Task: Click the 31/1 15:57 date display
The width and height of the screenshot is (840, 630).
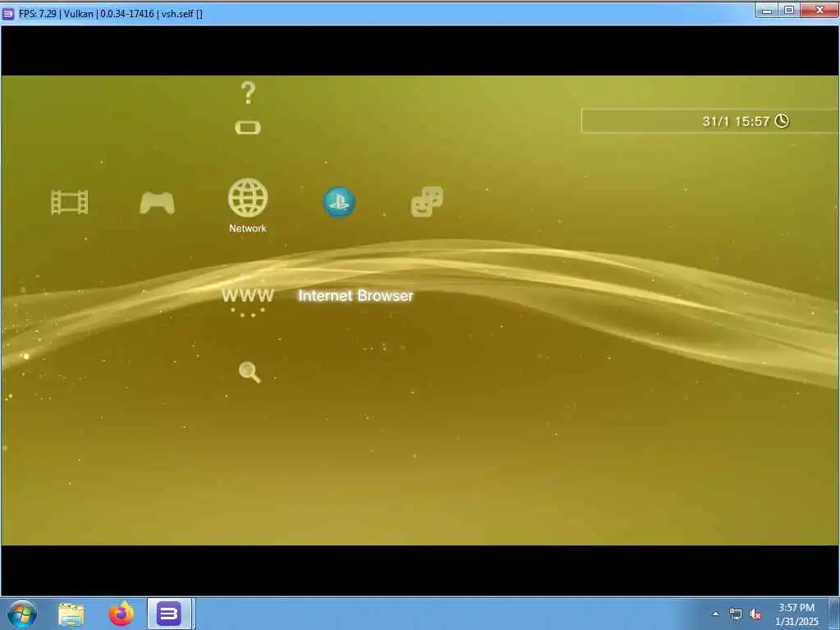Action: point(736,121)
